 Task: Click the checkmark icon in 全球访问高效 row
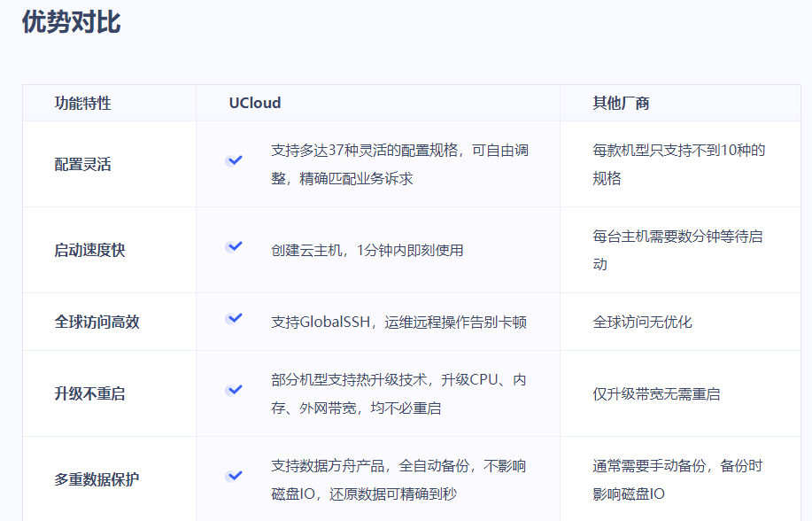(x=234, y=318)
